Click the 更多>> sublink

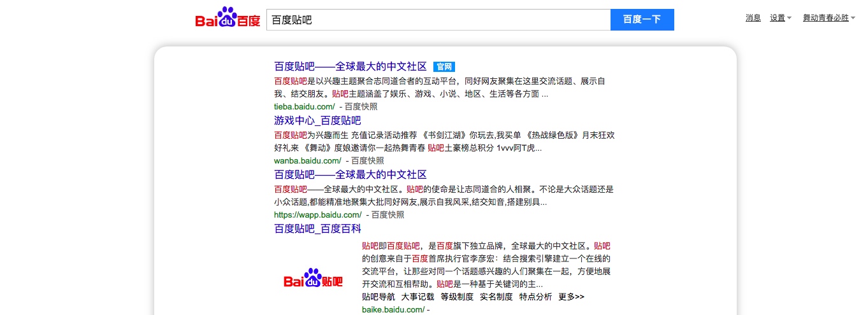click(571, 297)
